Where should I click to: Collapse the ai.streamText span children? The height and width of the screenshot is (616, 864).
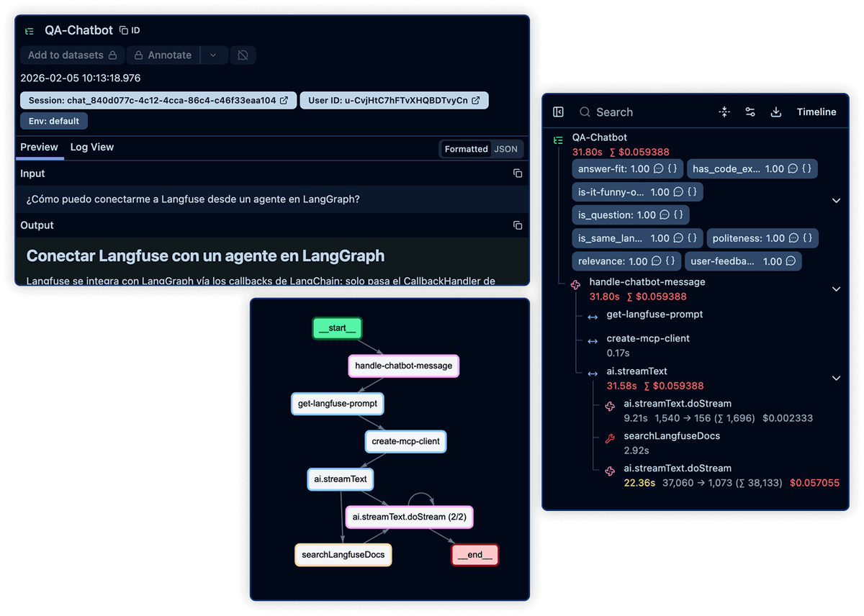pyautogui.click(x=836, y=379)
